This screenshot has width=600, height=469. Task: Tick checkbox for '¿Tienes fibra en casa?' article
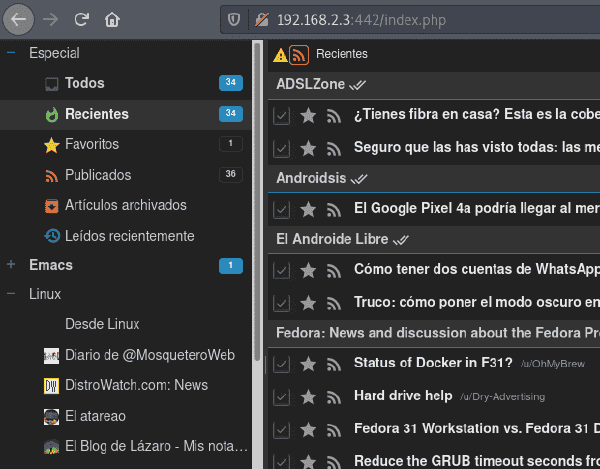click(281, 116)
